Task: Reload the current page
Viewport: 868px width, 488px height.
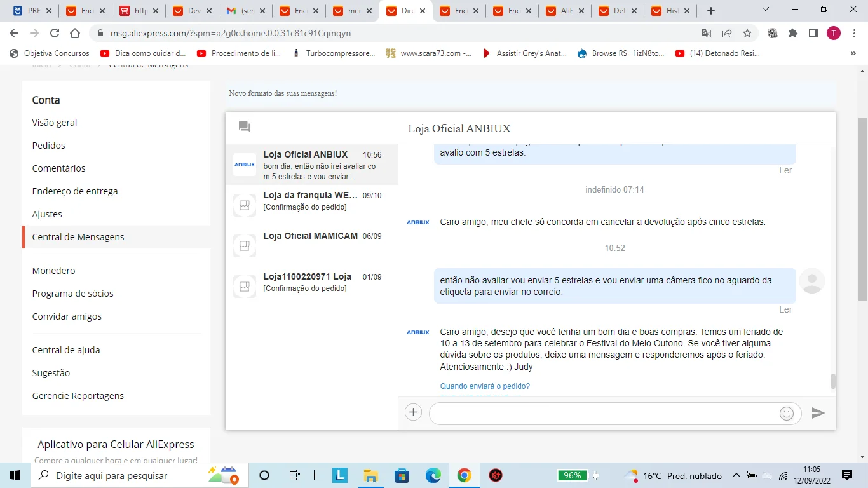Action: pyautogui.click(x=55, y=33)
